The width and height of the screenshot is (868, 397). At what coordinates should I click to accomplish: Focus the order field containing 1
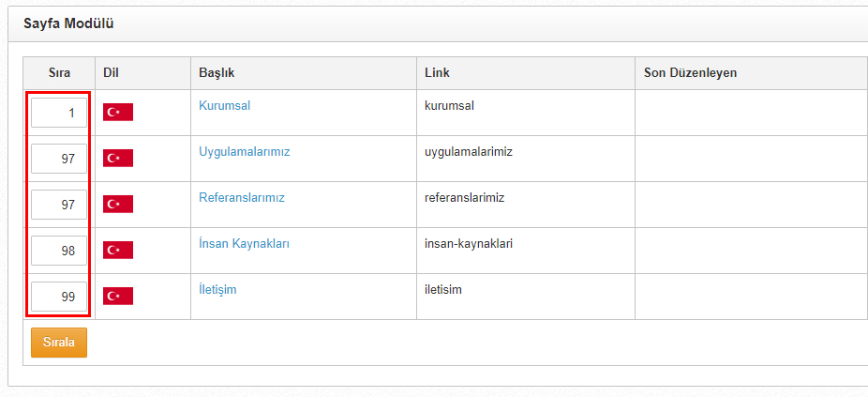59,113
